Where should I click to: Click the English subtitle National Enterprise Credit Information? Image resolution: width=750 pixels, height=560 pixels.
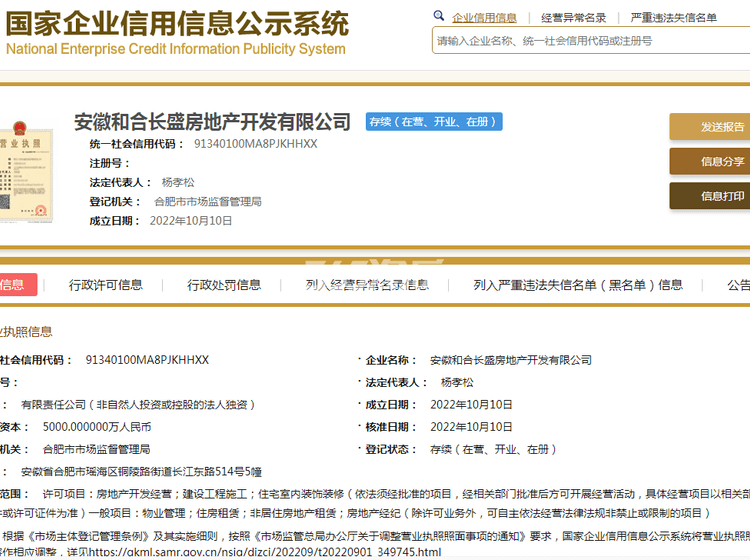176,48
